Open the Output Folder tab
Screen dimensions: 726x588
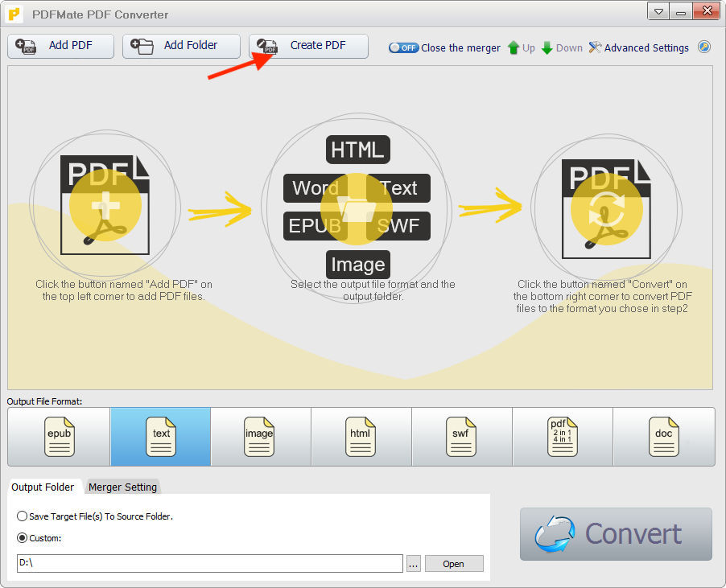[x=43, y=487]
